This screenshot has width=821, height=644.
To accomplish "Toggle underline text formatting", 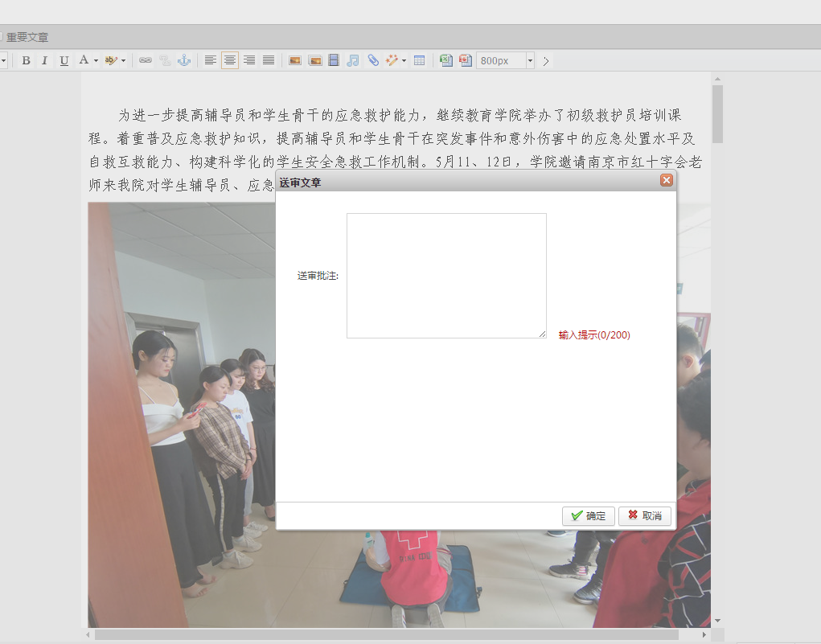I will coord(64,61).
